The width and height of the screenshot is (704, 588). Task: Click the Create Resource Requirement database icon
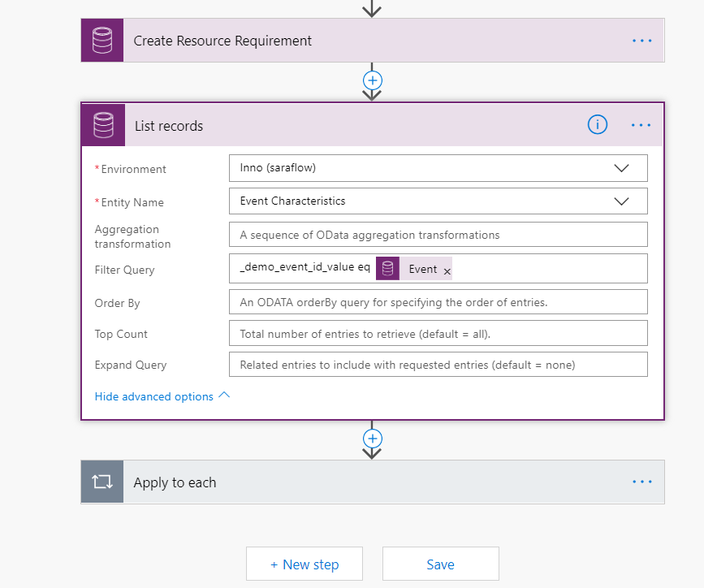pos(102,41)
